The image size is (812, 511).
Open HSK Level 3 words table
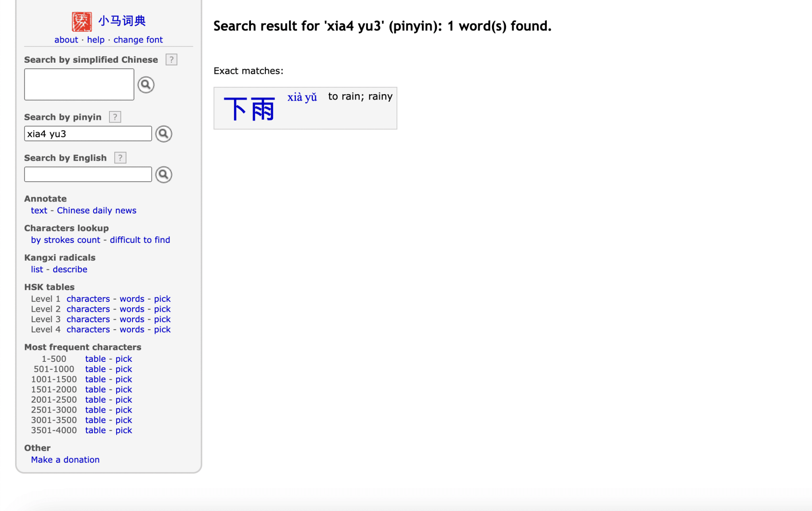(x=132, y=319)
